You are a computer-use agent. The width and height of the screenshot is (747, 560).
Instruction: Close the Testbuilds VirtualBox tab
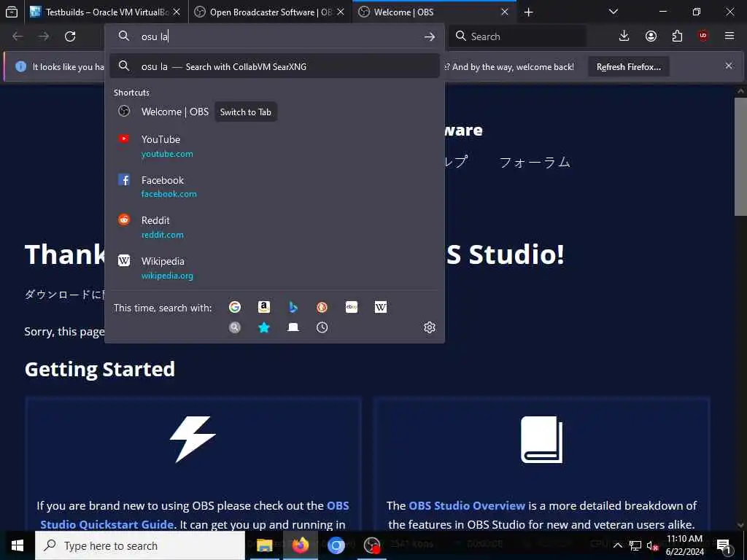coord(177,12)
